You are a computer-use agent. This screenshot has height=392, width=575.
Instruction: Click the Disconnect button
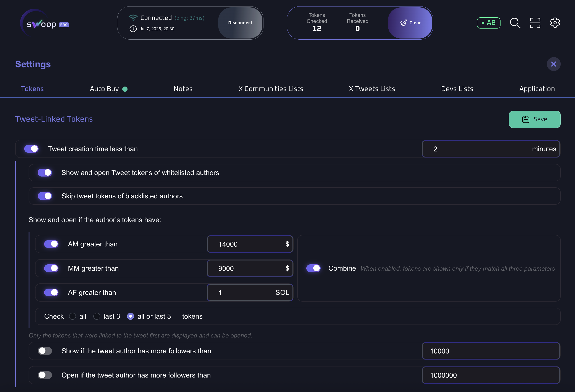tap(240, 23)
